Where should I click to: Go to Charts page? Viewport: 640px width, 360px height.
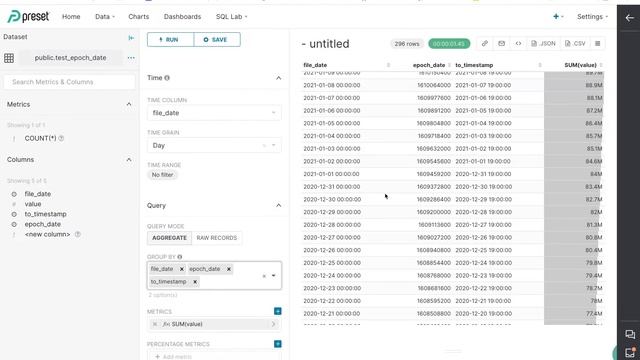click(139, 17)
